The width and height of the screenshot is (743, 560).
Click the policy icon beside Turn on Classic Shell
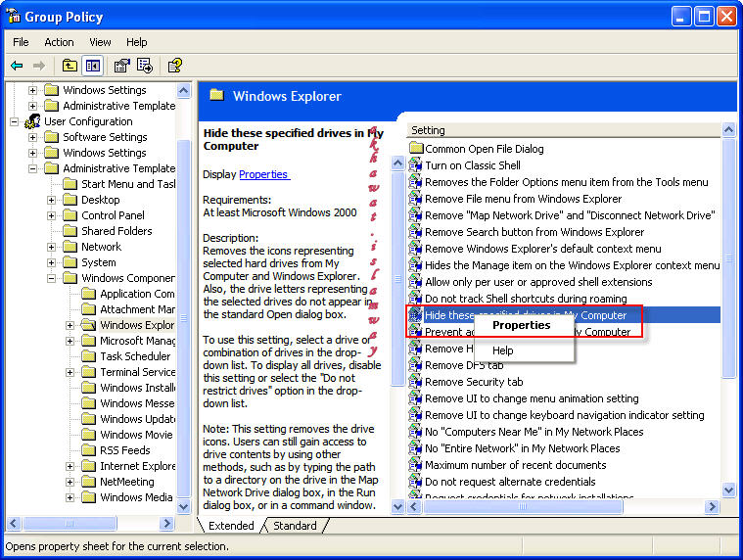tap(416, 165)
